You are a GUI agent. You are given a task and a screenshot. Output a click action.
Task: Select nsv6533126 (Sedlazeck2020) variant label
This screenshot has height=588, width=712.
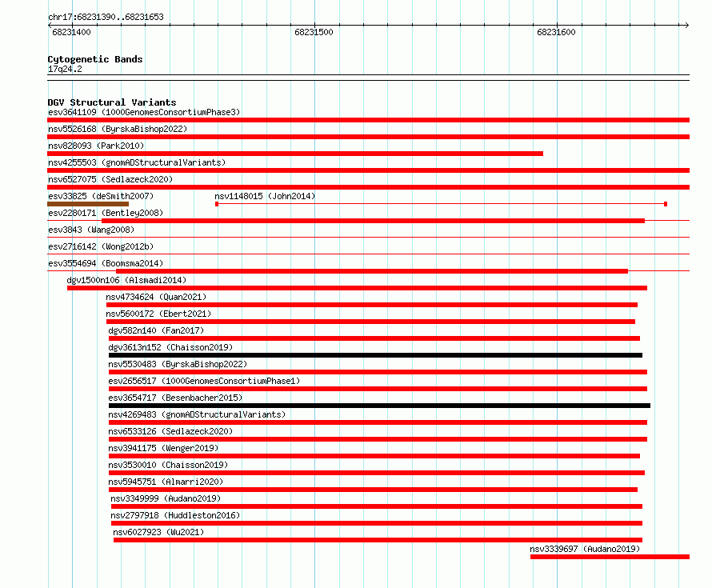pyautogui.click(x=170, y=431)
